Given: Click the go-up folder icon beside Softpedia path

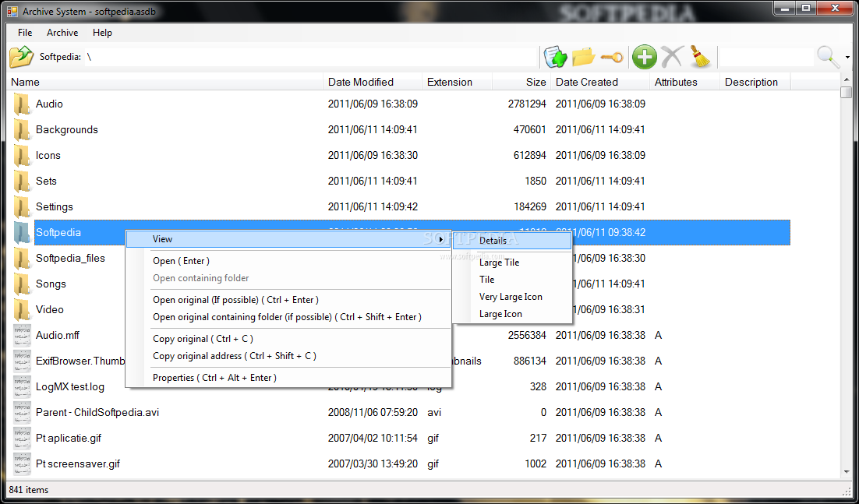Looking at the screenshot, I should [x=21, y=56].
